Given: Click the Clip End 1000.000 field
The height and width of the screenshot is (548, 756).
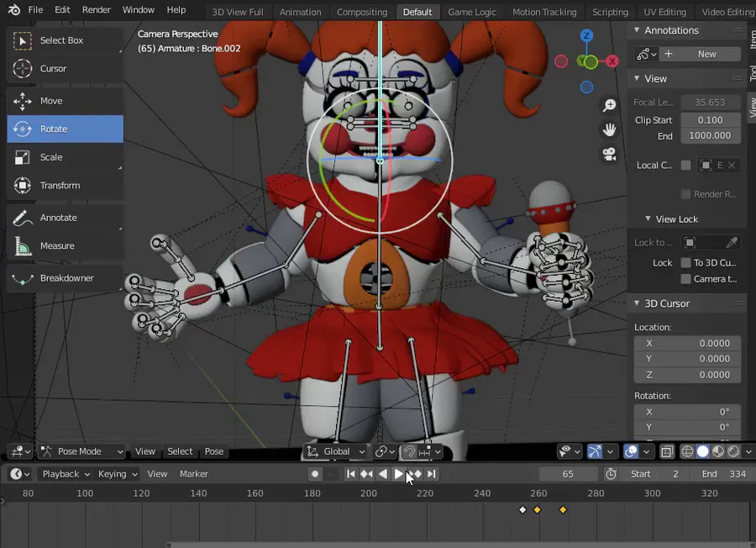Looking at the screenshot, I should point(710,135).
